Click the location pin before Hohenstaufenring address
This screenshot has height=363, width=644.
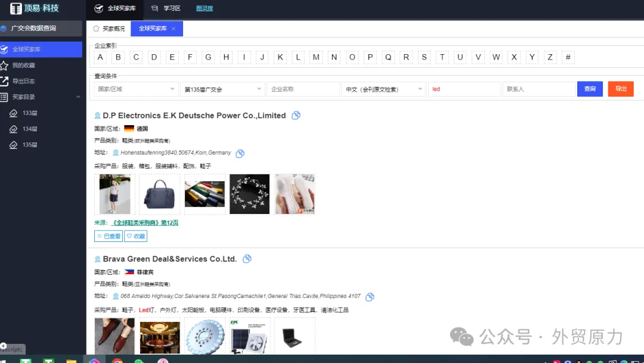point(116,153)
